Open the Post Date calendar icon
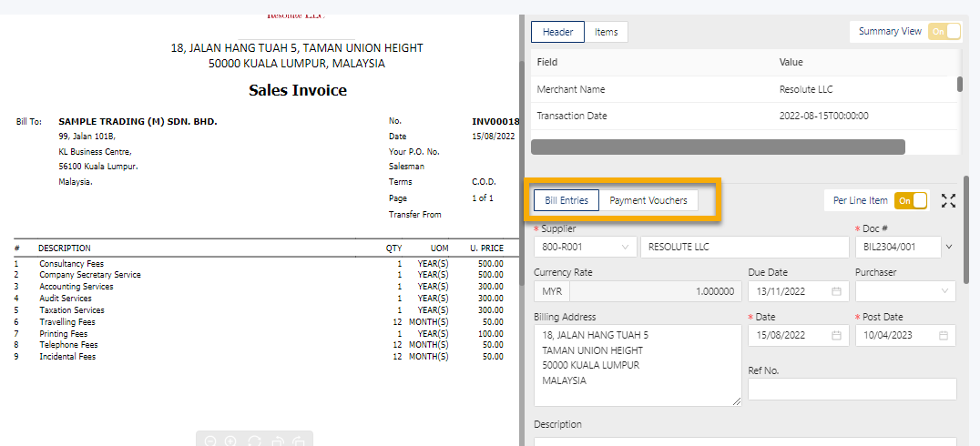The height and width of the screenshot is (446, 980). 944,336
